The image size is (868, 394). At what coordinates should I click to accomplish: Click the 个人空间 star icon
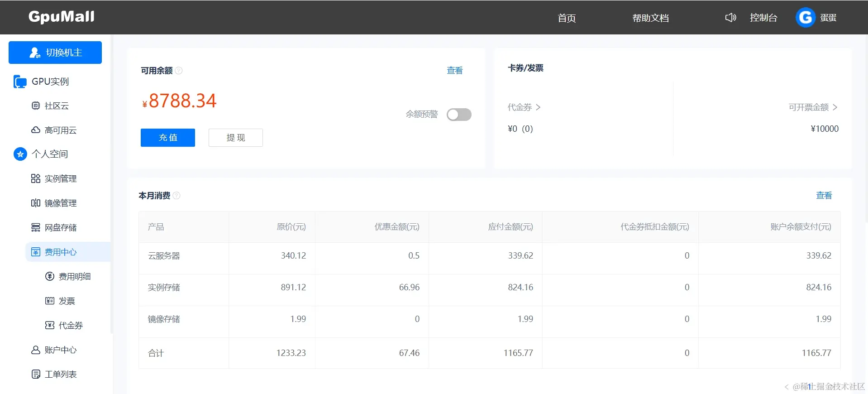point(20,154)
